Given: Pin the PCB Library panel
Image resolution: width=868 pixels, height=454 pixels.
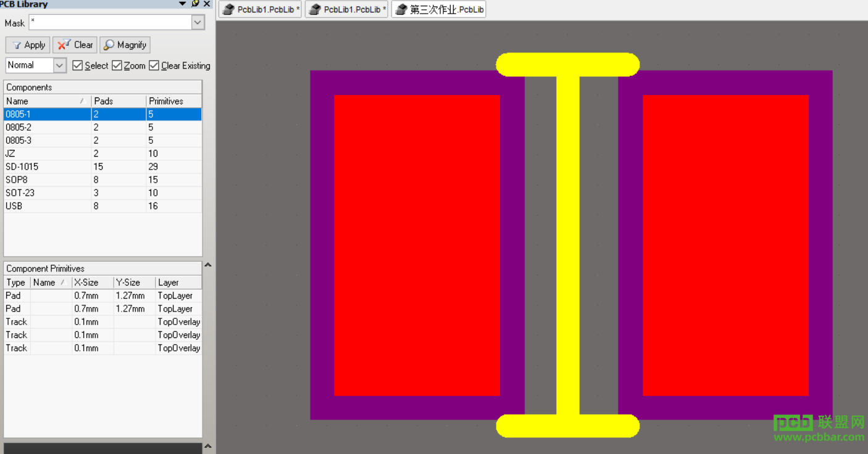Looking at the screenshot, I should pos(195,4).
